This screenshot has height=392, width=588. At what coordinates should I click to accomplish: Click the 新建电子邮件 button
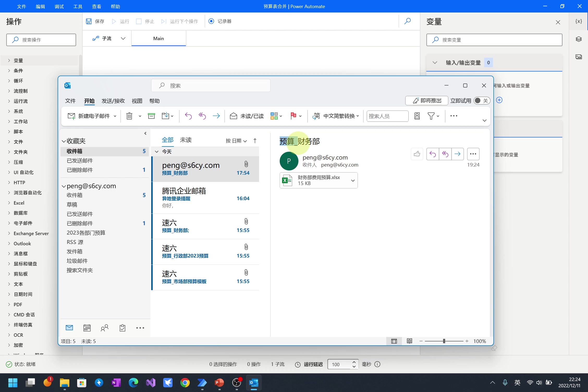point(89,116)
